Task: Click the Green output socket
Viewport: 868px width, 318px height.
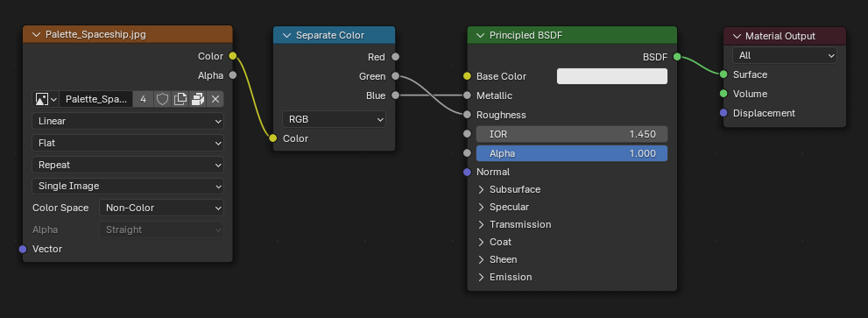Action: click(x=395, y=76)
